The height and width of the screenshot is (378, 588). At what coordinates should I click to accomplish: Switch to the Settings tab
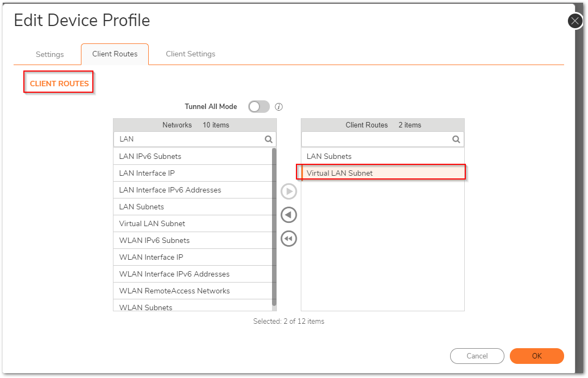tap(50, 54)
